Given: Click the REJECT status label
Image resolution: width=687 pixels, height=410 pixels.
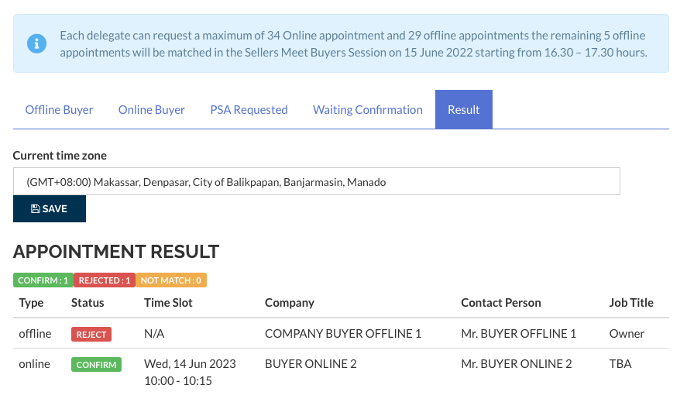Looking at the screenshot, I should pos(91,334).
